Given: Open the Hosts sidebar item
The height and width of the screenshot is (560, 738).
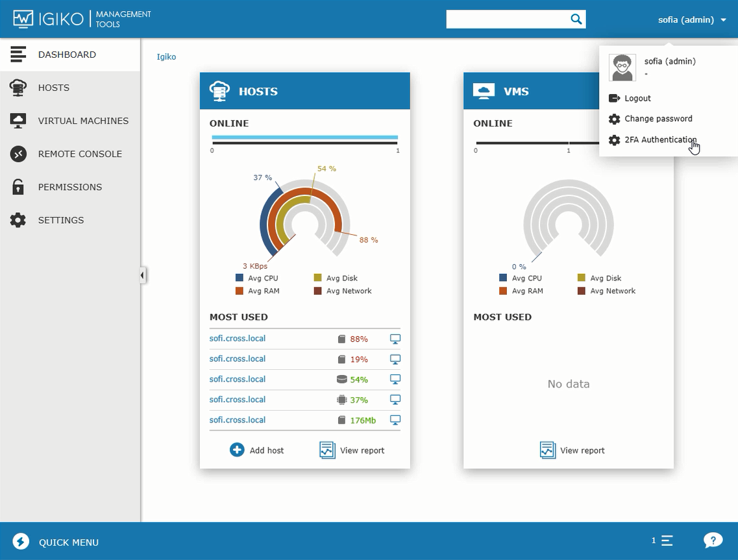Looking at the screenshot, I should [x=70, y=88].
